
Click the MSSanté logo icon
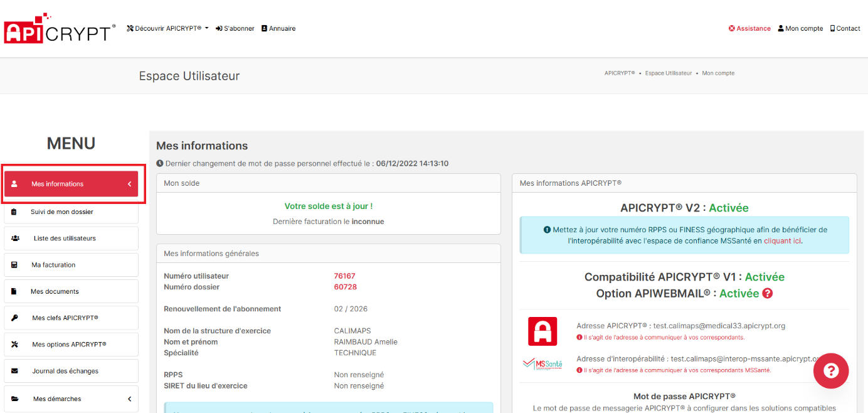(x=542, y=364)
